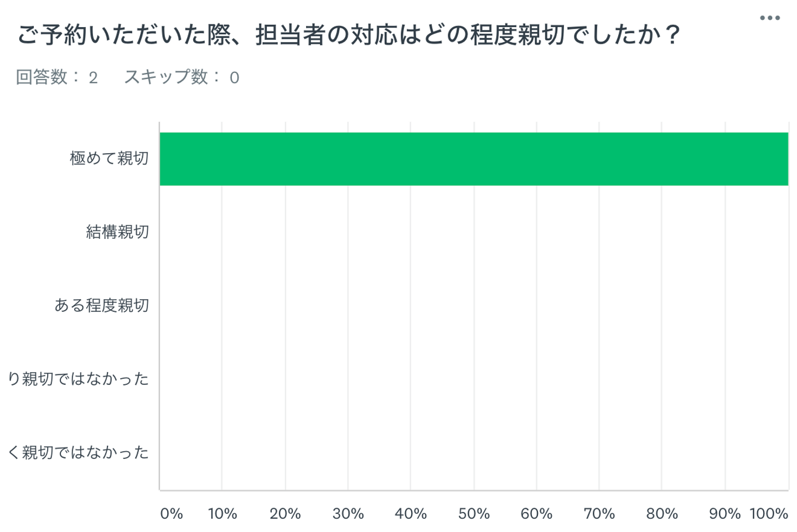Open the three-dot more options menu
The height and width of the screenshot is (532, 797).
coord(769,18)
